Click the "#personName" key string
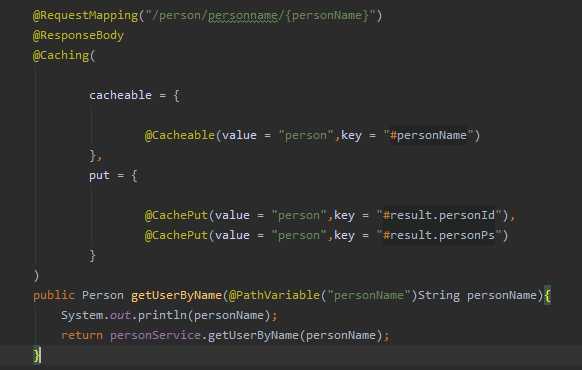Image resolution: width=582 pixels, height=370 pixels. (x=428, y=135)
